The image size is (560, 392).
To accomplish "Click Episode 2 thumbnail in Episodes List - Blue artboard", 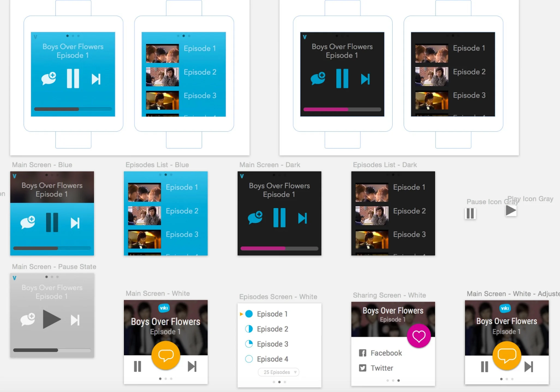I will 144,216.
